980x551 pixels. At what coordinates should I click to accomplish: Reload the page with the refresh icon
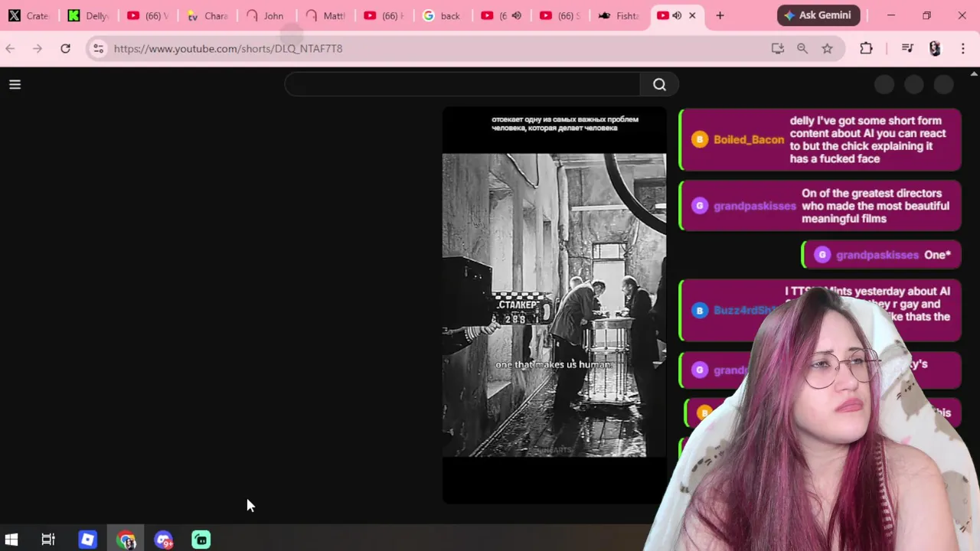pyautogui.click(x=65, y=48)
